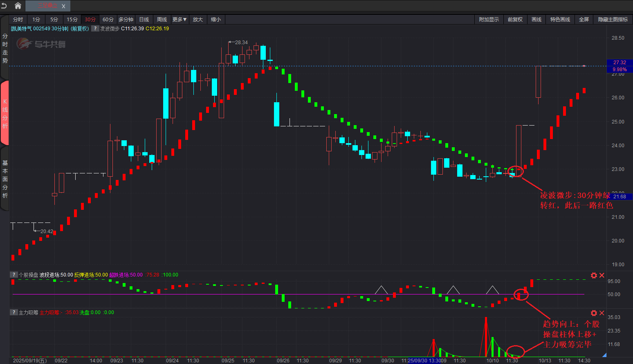633x364 pixels.
Task: Click the back arrow icon
Action: pyautogui.click(x=4, y=6)
